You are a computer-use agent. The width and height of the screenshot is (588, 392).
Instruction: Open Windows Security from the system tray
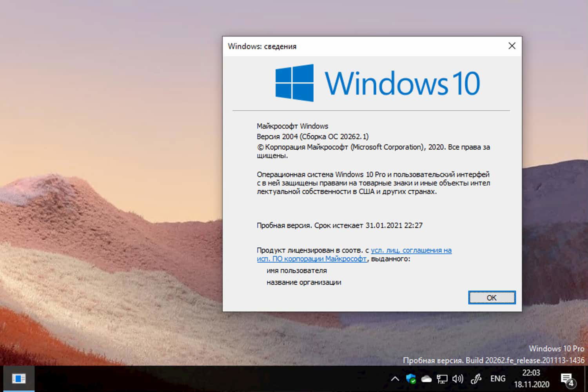tap(411, 379)
